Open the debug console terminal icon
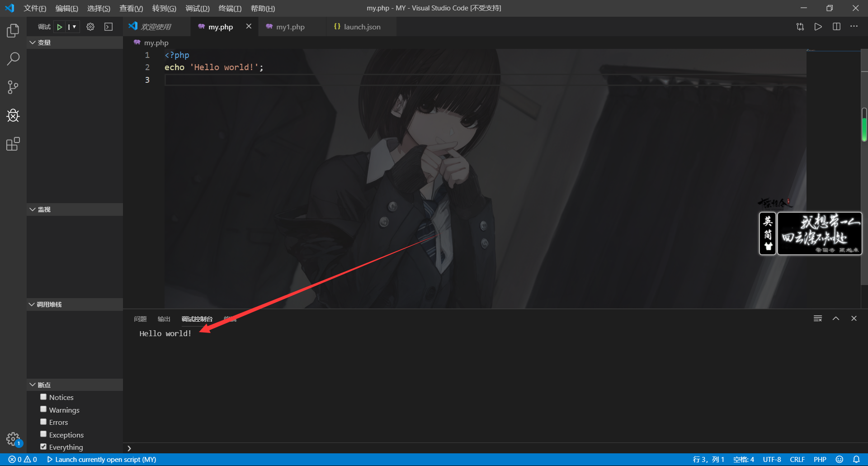This screenshot has width=868, height=466. pos(108,27)
